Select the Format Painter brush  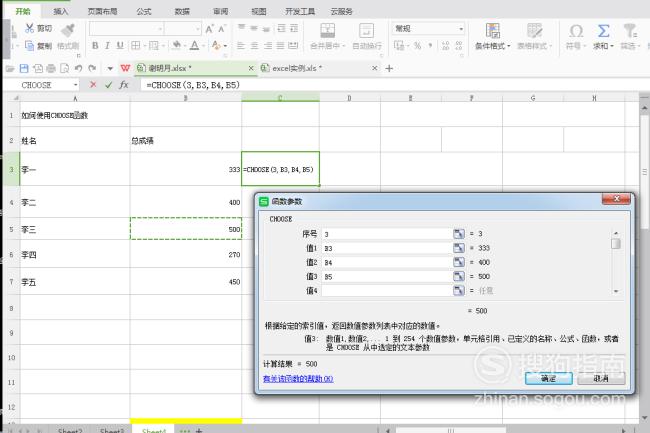coord(68,30)
